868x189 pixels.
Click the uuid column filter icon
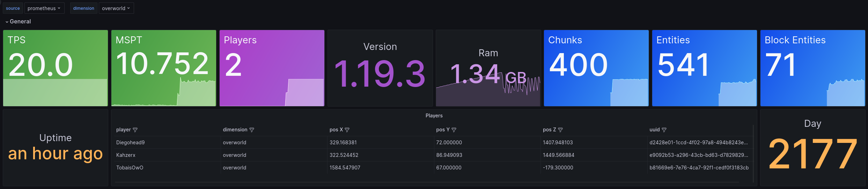pos(664,130)
